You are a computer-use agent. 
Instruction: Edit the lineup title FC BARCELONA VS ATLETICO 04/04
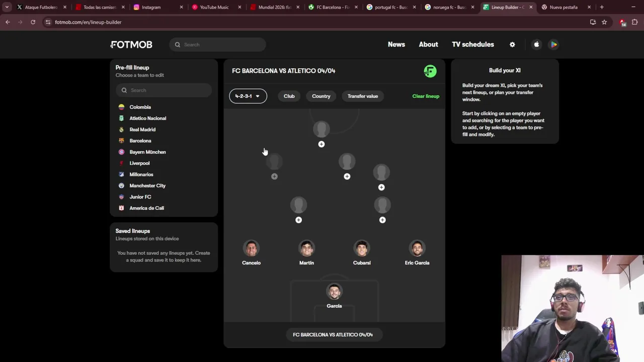pos(284,71)
